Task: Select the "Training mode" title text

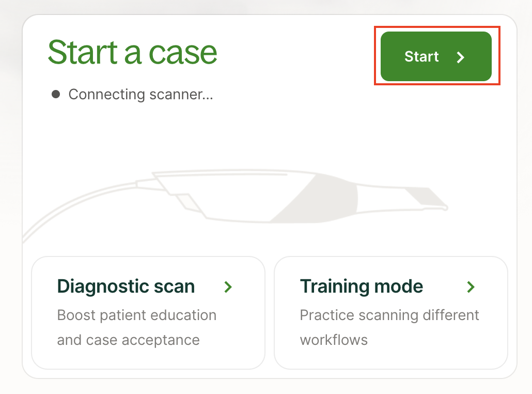Action: click(361, 286)
